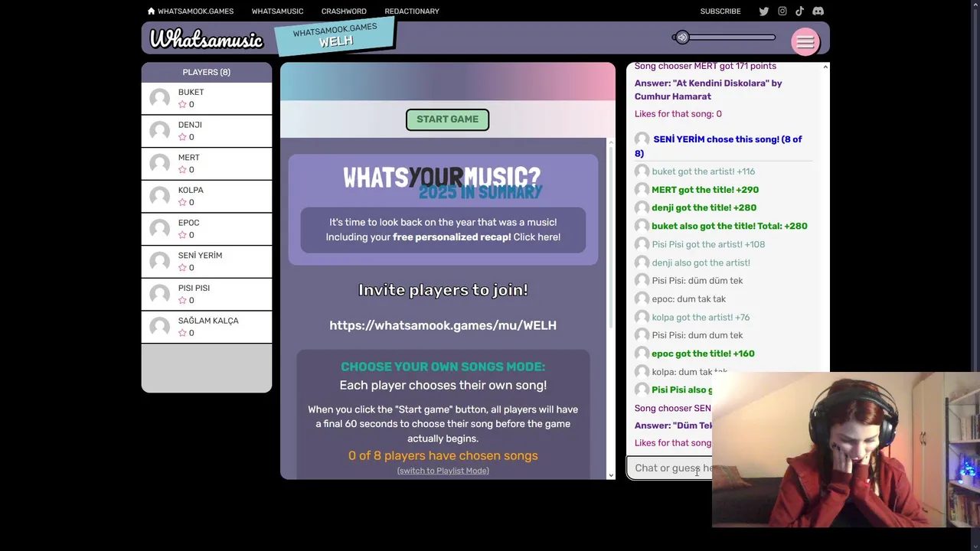The width and height of the screenshot is (980, 551).
Task: Click 'switch to Playlist Mode' link
Action: click(443, 471)
